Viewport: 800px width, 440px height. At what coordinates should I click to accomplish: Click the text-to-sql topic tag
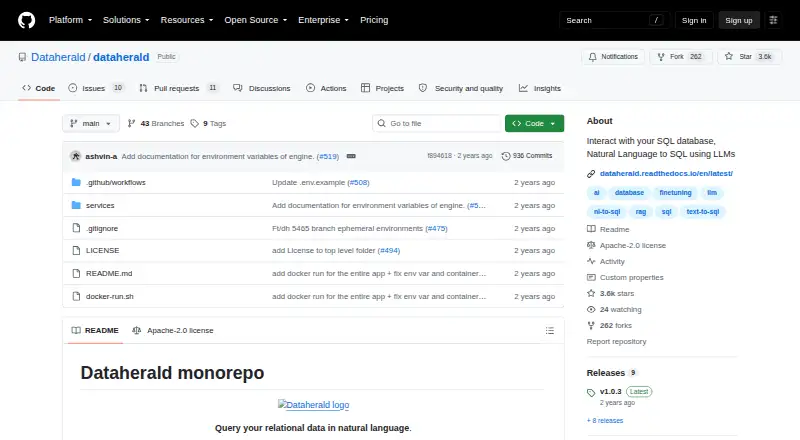click(x=703, y=211)
